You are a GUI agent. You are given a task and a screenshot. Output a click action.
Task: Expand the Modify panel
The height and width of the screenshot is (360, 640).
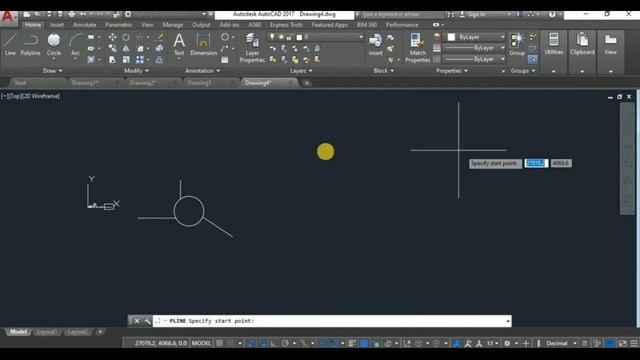tap(136, 71)
